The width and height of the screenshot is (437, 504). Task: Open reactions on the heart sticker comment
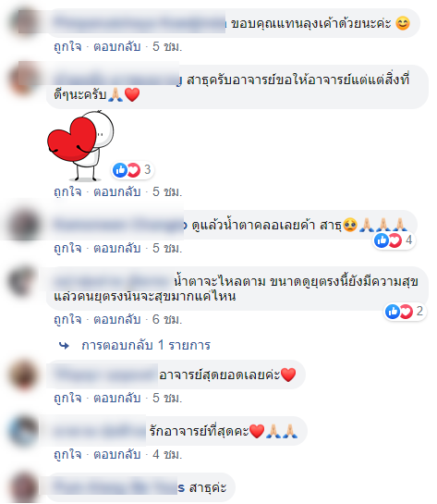(x=133, y=170)
